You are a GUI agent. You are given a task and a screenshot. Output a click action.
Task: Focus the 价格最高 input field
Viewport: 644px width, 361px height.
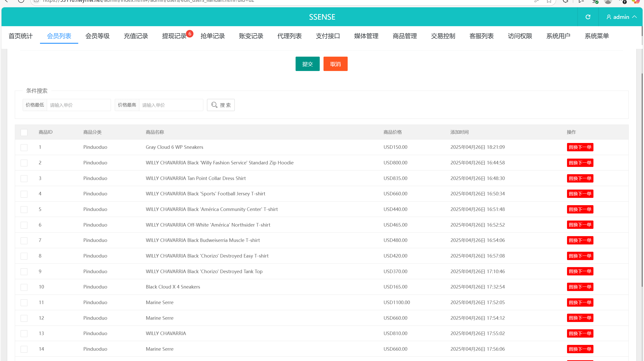tap(171, 105)
